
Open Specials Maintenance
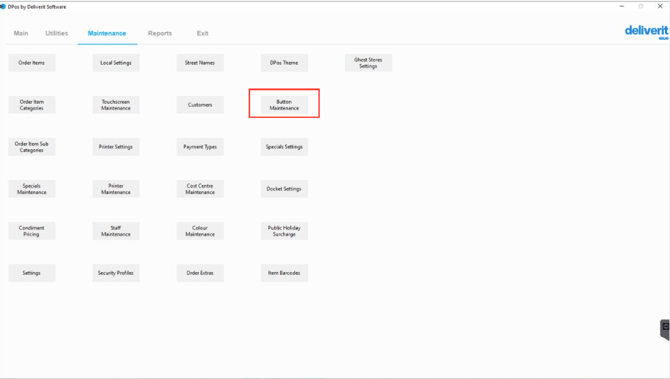click(32, 189)
